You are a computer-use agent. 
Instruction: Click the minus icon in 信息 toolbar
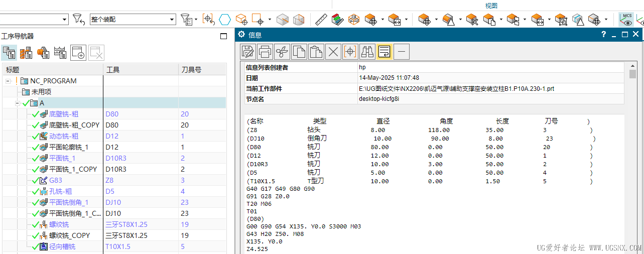tap(402, 51)
